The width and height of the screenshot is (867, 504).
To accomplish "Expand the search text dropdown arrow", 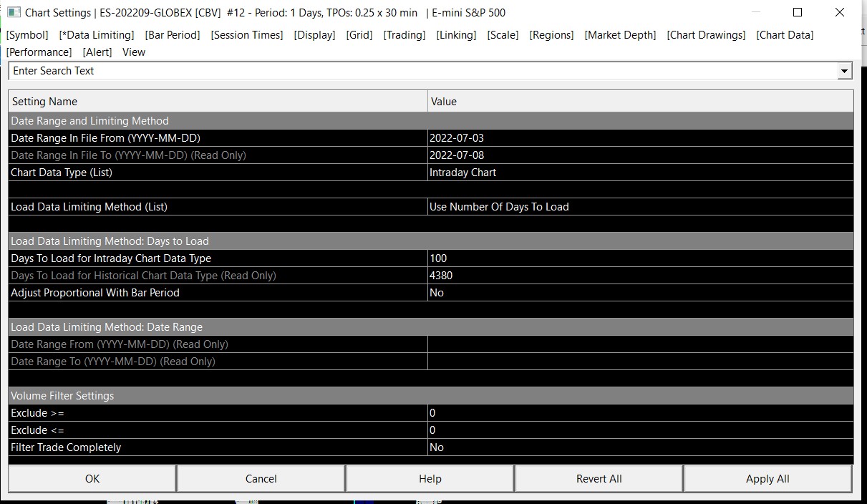I will click(x=845, y=71).
